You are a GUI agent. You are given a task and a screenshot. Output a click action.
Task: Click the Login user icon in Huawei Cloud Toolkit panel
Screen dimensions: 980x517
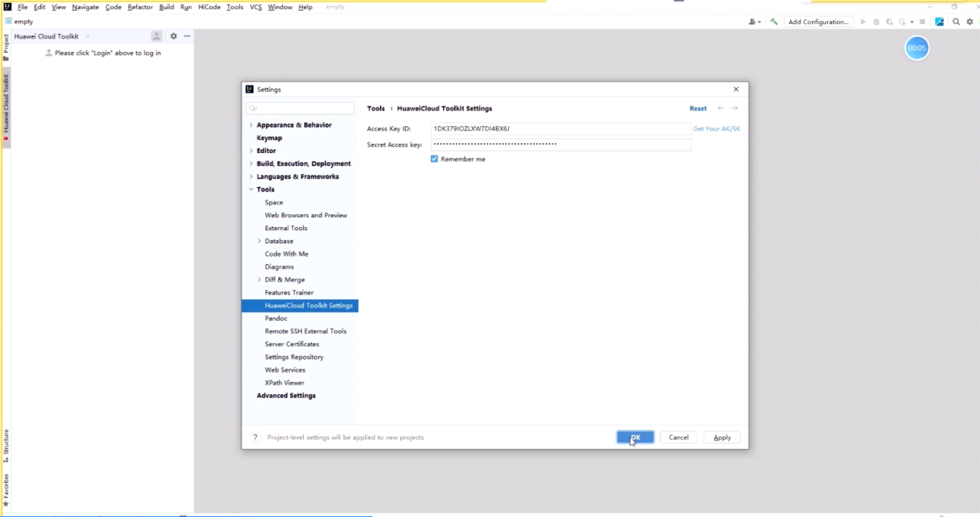pyautogui.click(x=156, y=36)
